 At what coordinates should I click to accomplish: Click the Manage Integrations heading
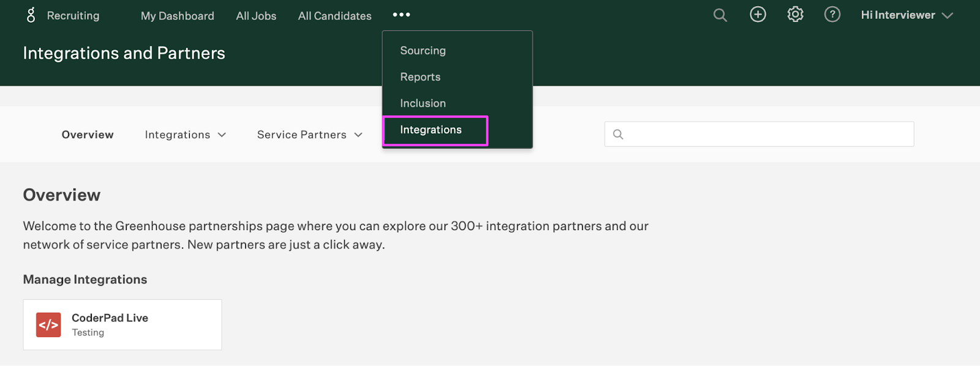pyautogui.click(x=85, y=280)
